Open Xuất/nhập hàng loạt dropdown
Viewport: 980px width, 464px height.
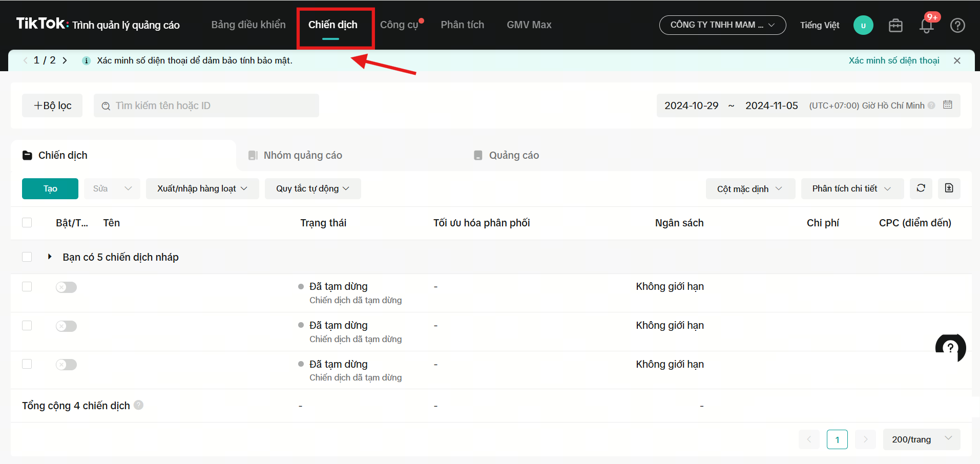[202, 188]
